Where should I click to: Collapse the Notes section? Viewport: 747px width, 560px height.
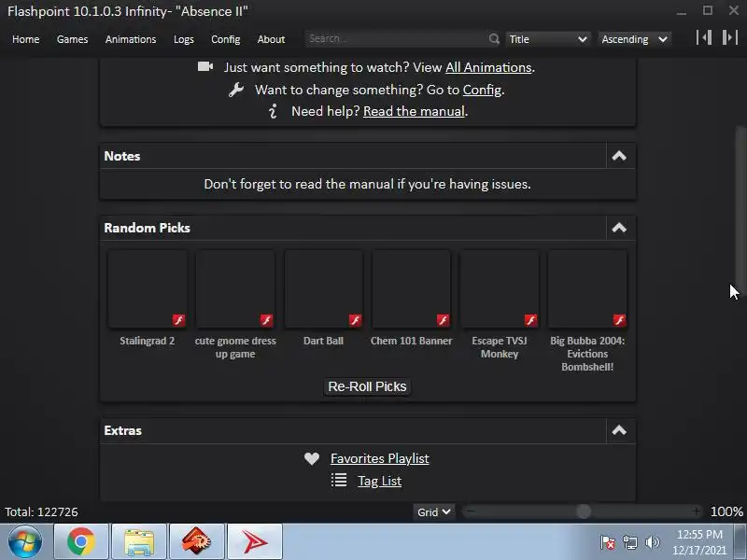click(x=619, y=156)
